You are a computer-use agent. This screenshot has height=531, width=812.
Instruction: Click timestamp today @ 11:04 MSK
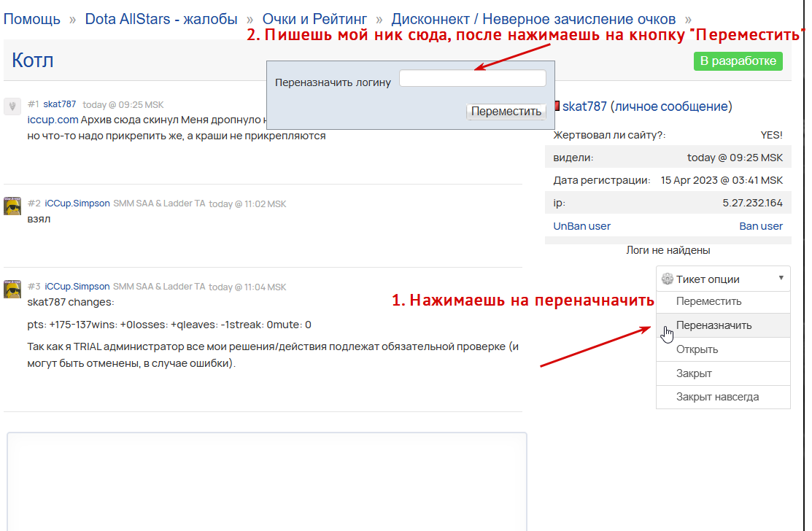[247, 287]
